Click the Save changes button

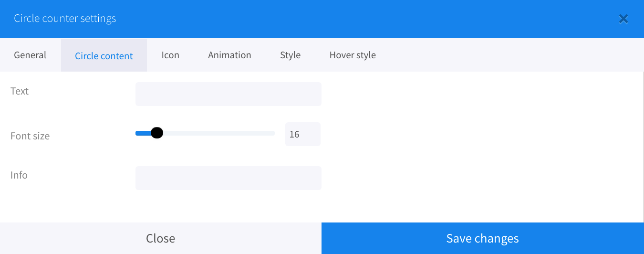(x=483, y=238)
